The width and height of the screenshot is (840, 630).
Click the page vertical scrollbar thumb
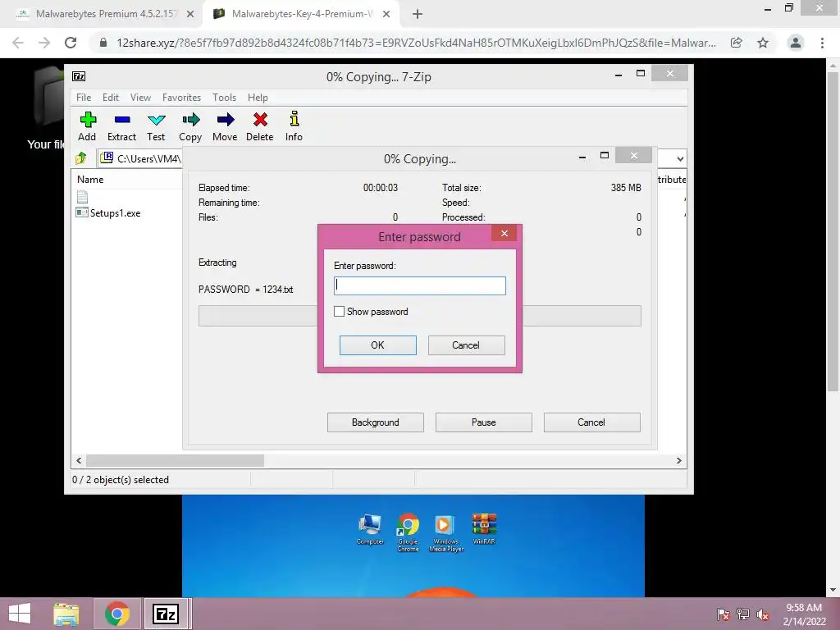point(832,231)
